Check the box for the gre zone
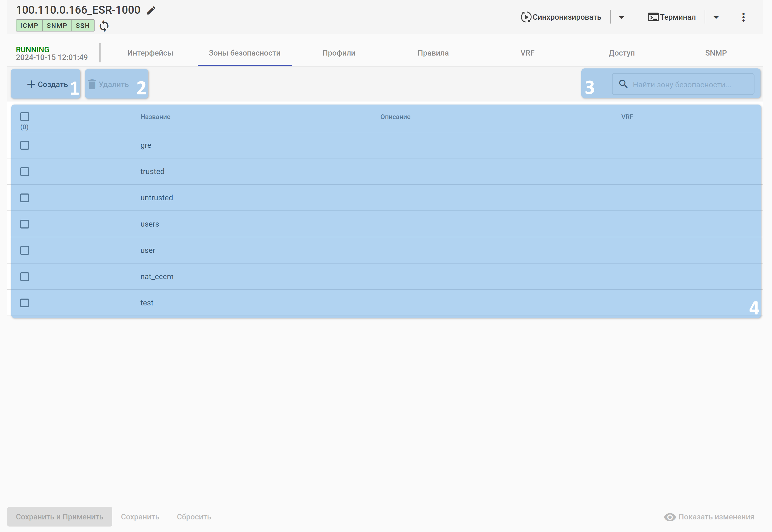The height and width of the screenshot is (532, 772). tap(25, 145)
